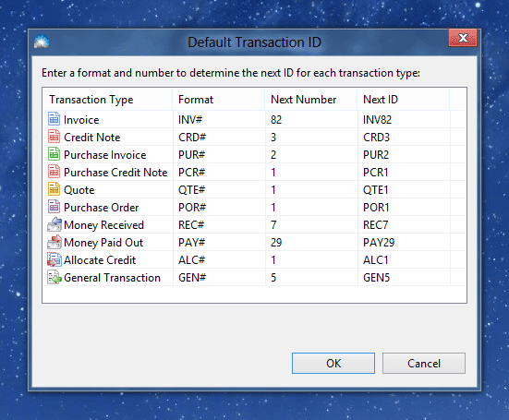Edit the POR# format cell
This screenshot has height=420, width=509.
pyautogui.click(x=219, y=208)
